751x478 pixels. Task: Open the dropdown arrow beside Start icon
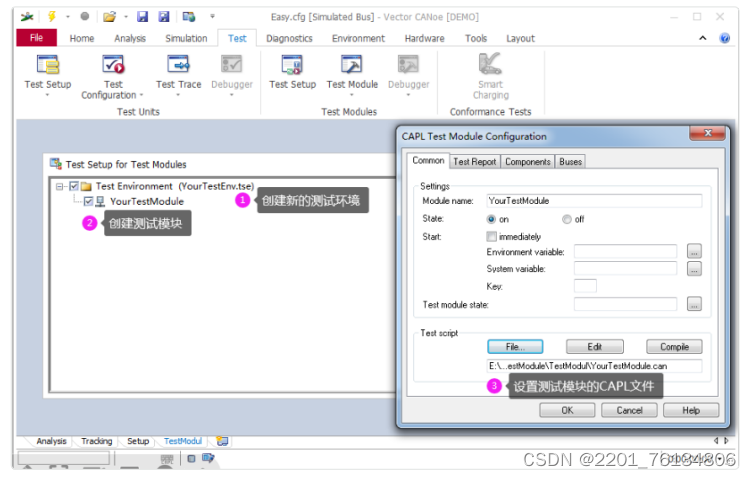tap(68, 17)
